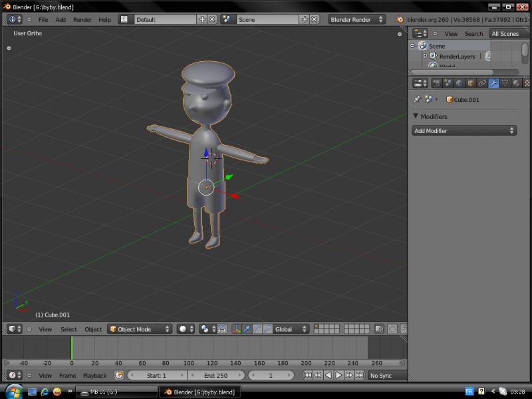The height and width of the screenshot is (399, 532).
Task: Click the Cube.001 object icon in breadcrumb
Action: tap(450, 99)
